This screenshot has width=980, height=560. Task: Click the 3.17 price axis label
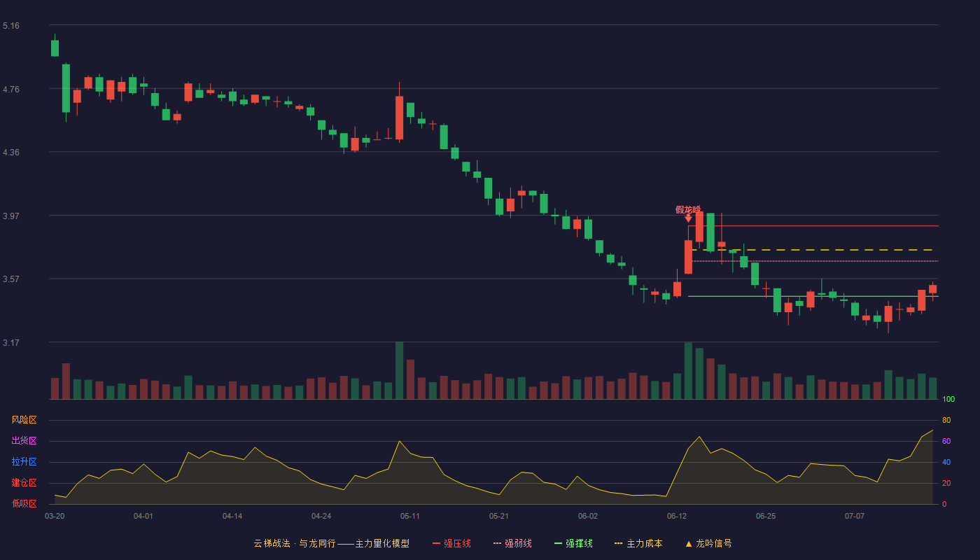11,343
